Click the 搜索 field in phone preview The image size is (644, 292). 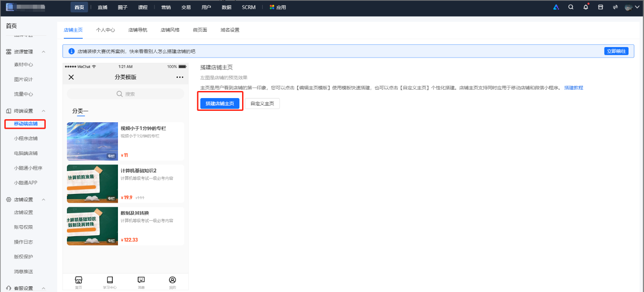125,94
